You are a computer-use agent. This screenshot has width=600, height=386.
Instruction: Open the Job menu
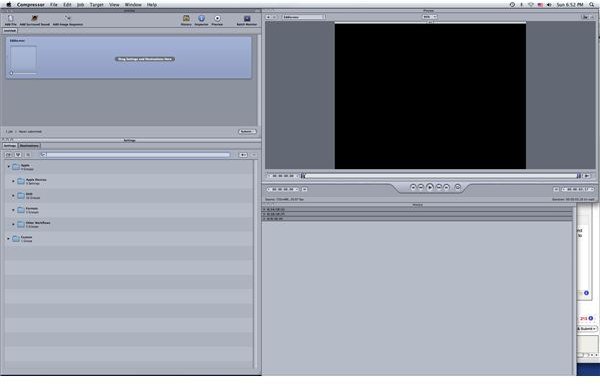click(80, 5)
